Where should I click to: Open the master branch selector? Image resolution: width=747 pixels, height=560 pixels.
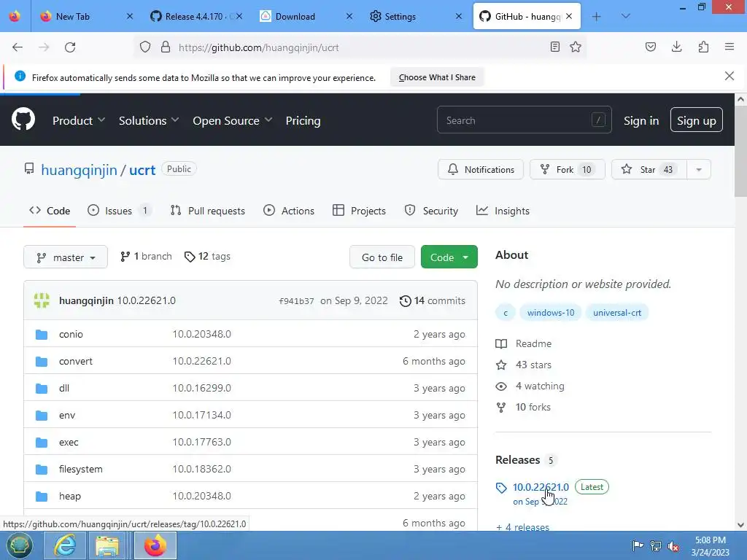point(66,257)
